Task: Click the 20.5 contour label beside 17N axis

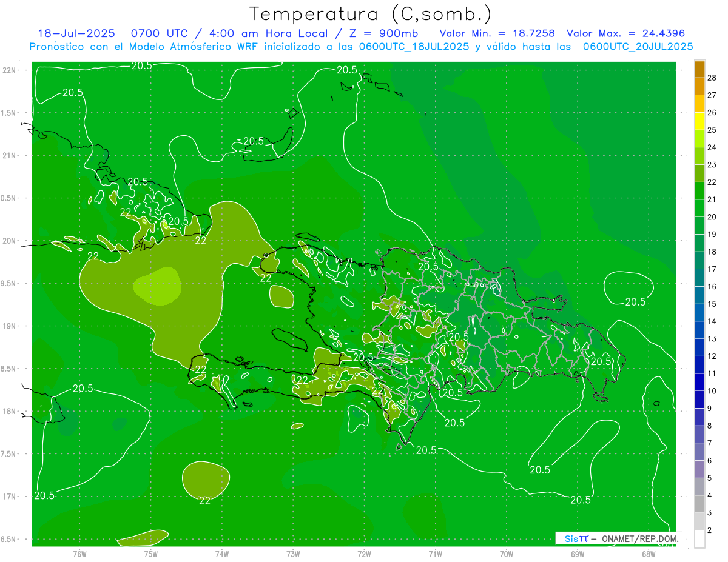Action: [44, 495]
